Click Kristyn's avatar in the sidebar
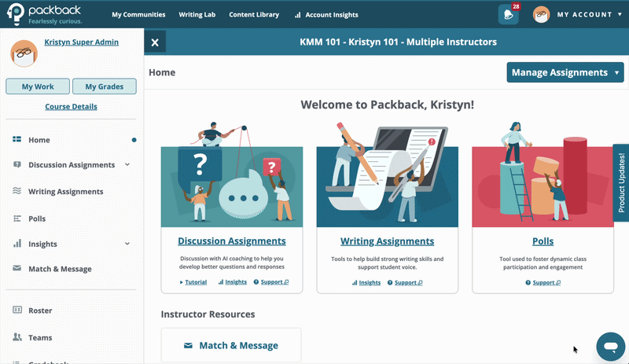 tap(24, 53)
